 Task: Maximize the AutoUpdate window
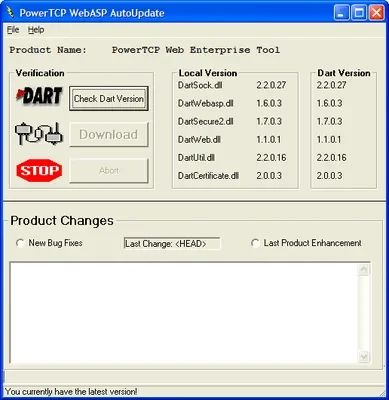[x=359, y=13]
